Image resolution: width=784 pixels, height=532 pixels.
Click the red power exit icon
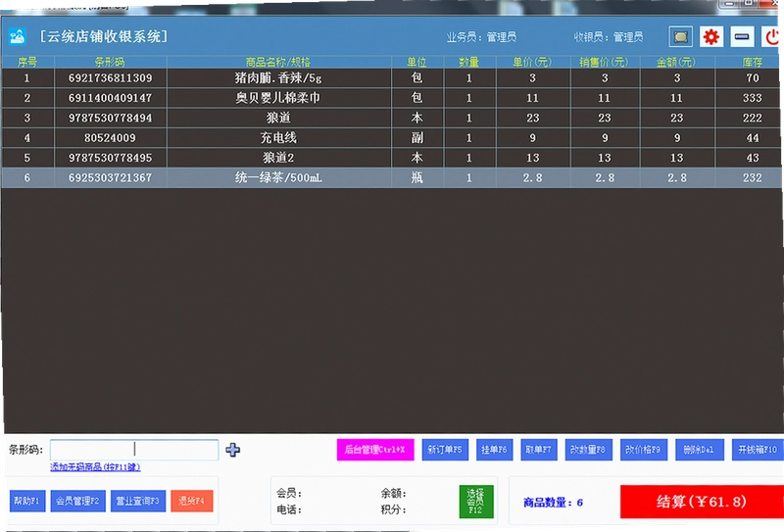coord(772,36)
